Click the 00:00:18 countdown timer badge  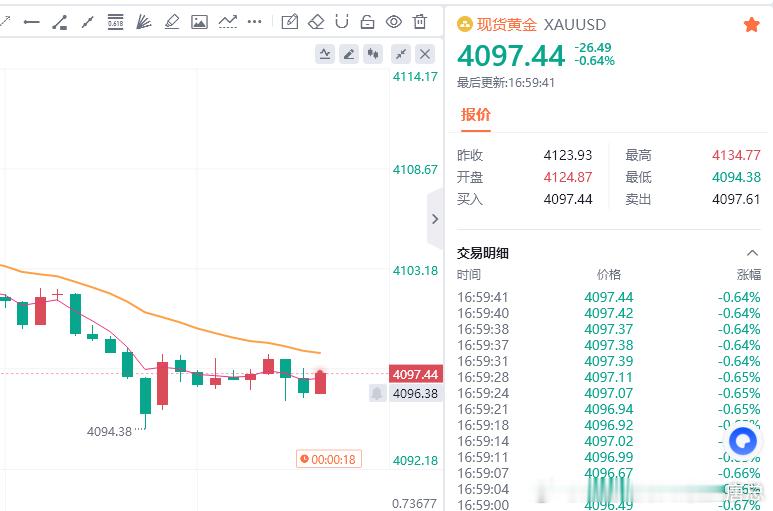[x=329, y=459]
